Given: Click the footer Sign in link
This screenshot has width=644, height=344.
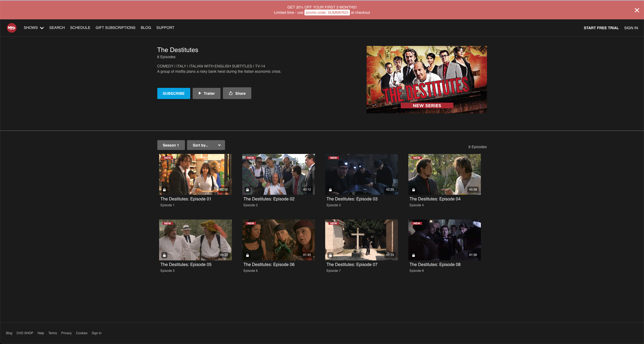Looking at the screenshot, I should (96, 333).
